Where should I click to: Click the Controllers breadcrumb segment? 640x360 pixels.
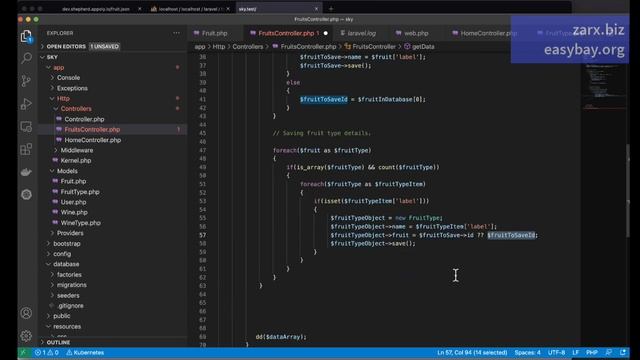pos(248,47)
